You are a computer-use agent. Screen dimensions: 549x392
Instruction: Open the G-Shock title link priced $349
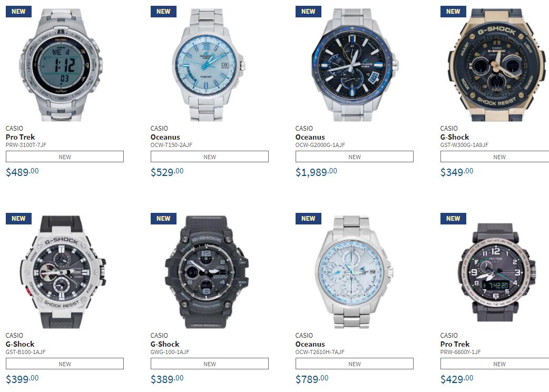pos(455,137)
